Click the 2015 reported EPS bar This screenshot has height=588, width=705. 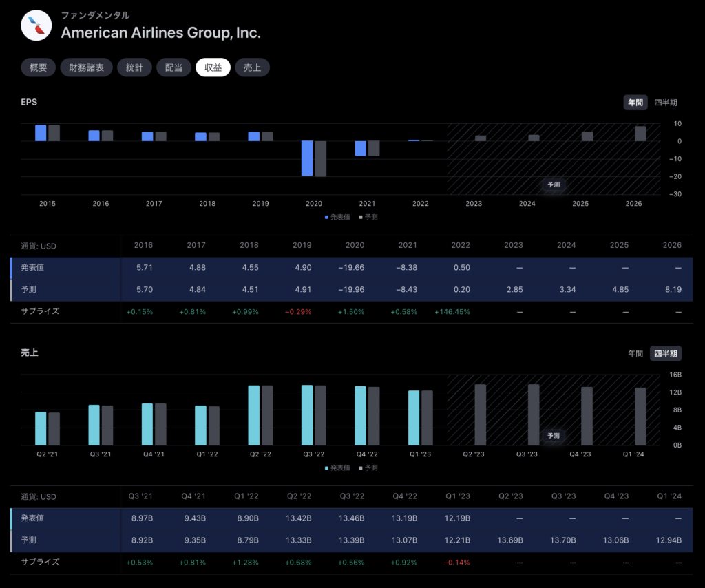41,133
